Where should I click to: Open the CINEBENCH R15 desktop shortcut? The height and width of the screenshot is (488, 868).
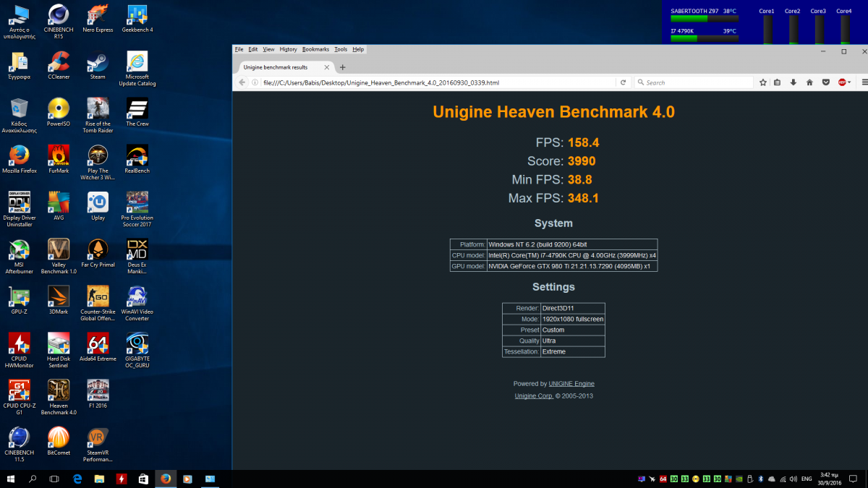[x=59, y=22]
